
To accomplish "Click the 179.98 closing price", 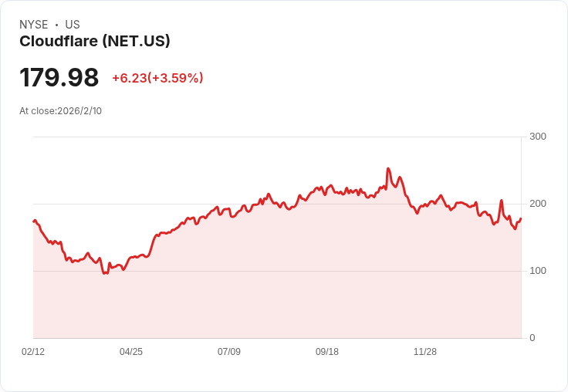I will point(59,78).
